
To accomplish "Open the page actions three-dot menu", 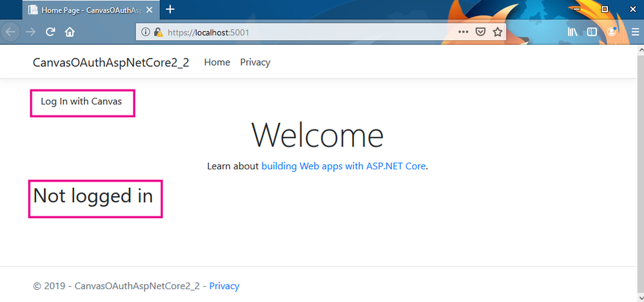I will 463,32.
